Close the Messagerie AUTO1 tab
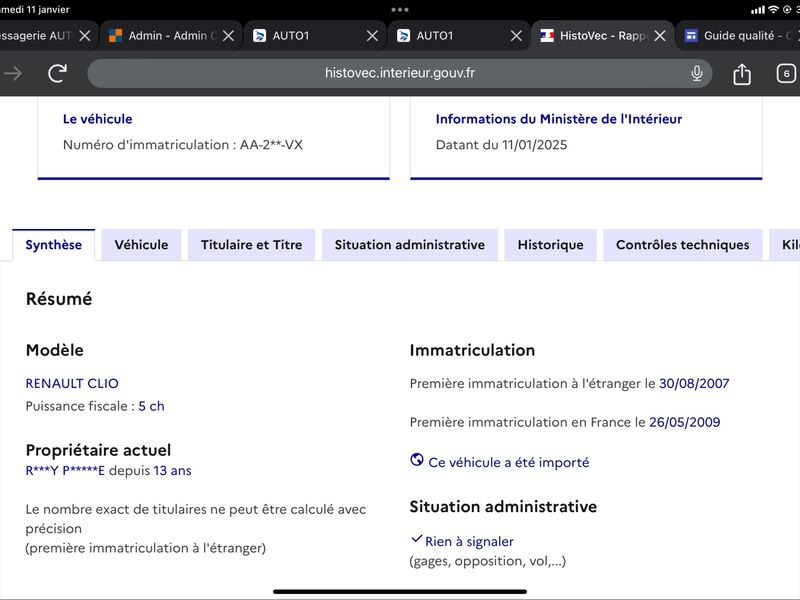800x600 pixels. pyautogui.click(x=85, y=36)
